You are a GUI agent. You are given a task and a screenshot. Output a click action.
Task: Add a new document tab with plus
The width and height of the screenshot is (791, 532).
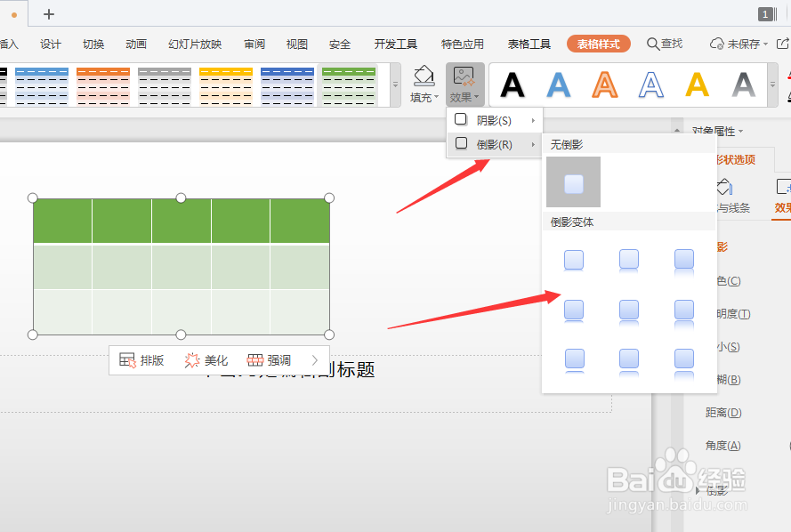pos(49,14)
